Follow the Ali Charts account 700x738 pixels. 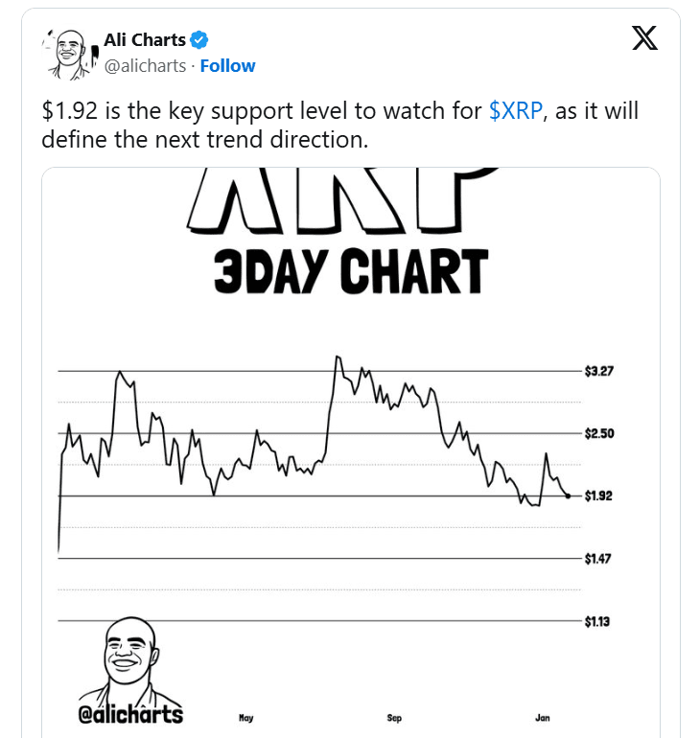tap(227, 66)
